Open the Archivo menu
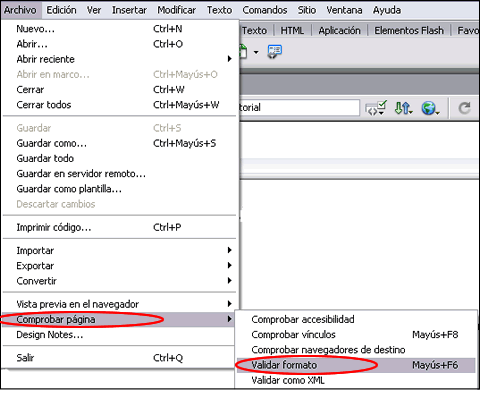Screen dimensions: 480x394 click(21, 10)
